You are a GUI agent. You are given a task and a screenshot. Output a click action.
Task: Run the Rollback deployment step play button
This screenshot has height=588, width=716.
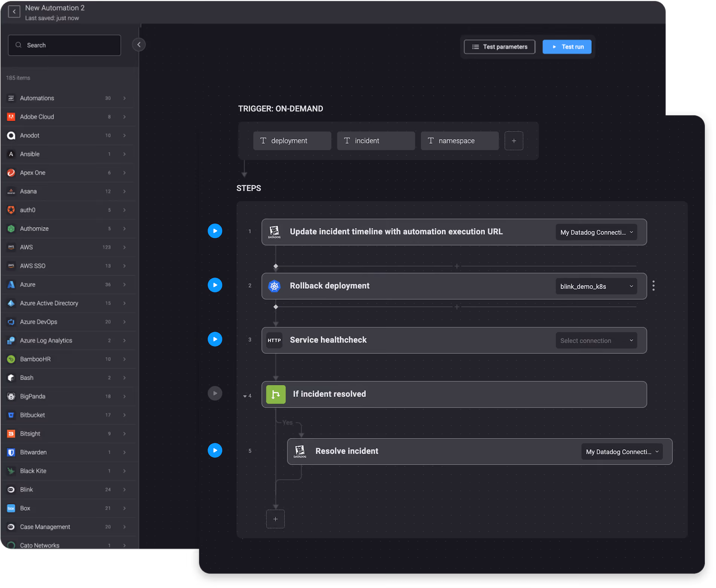215,285
